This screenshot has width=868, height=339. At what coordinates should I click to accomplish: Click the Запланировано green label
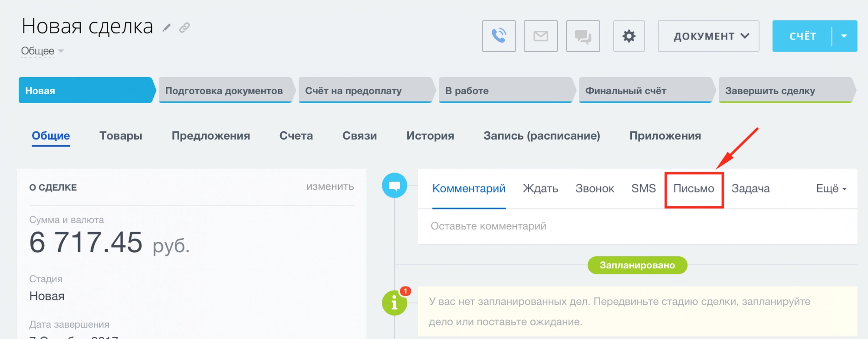637,265
